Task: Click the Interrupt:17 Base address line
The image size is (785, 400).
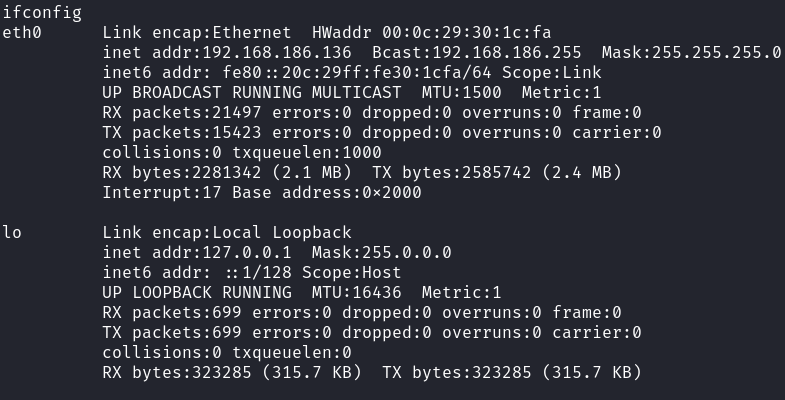Action: pyautogui.click(x=262, y=193)
